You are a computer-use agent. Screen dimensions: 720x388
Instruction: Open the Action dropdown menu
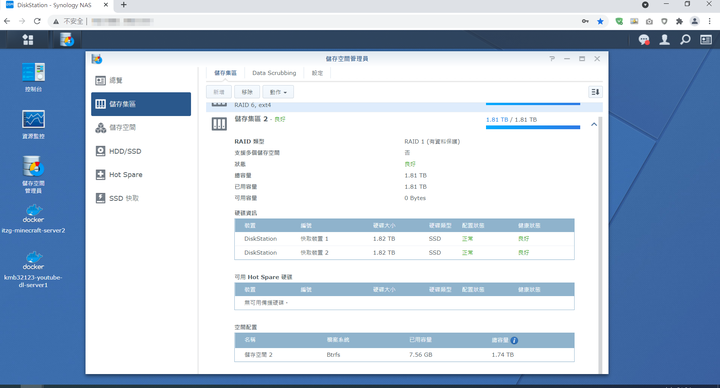coord(278,92)
